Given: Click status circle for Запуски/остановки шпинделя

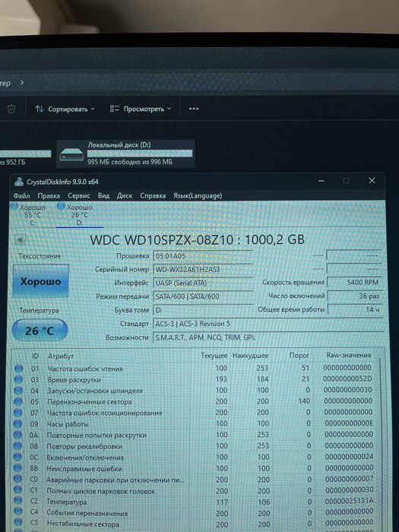Looking at the screenshot, I should 18,391.
